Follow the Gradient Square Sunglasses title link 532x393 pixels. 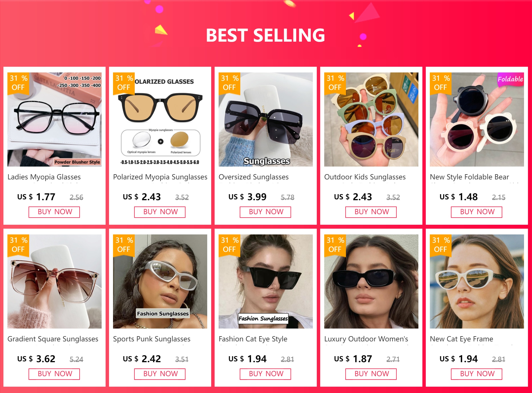pos(53,339)
